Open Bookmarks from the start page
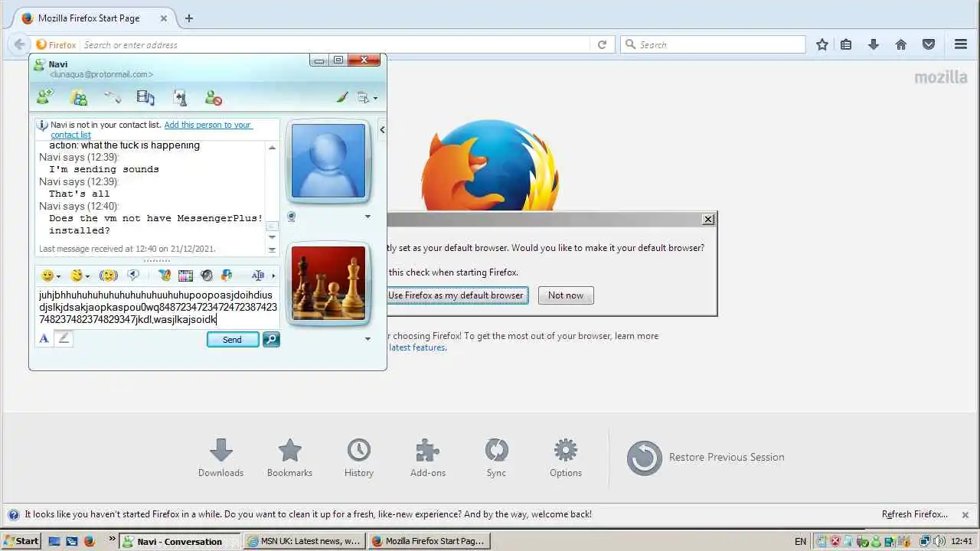This screenshot has height=551, width=980. (x=289, y=458)
